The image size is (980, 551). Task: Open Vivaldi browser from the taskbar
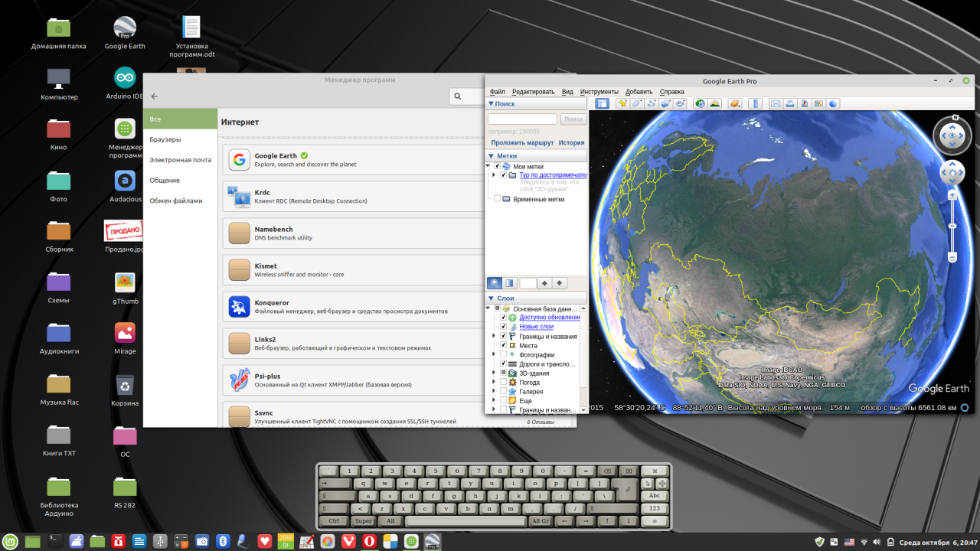[x=348, y=542]
